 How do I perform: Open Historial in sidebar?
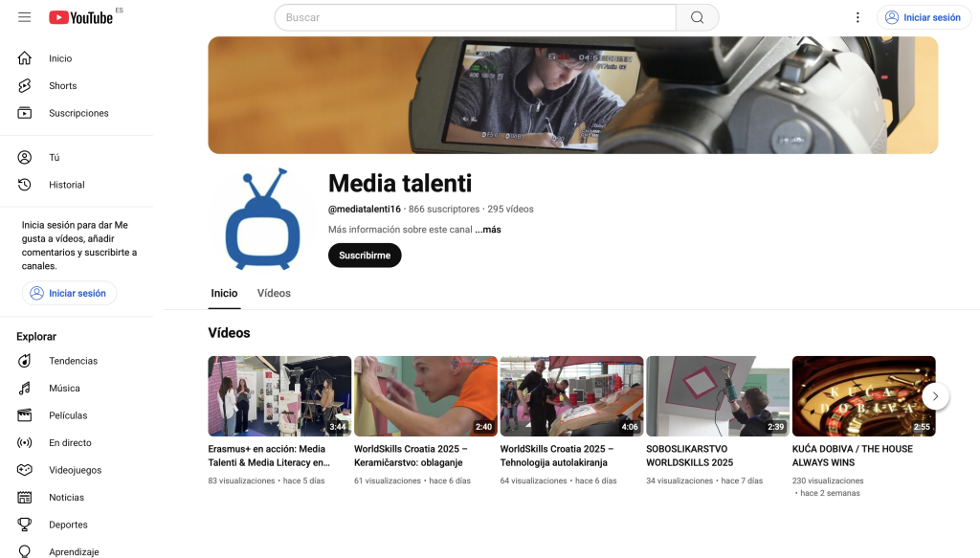[67, 185]
